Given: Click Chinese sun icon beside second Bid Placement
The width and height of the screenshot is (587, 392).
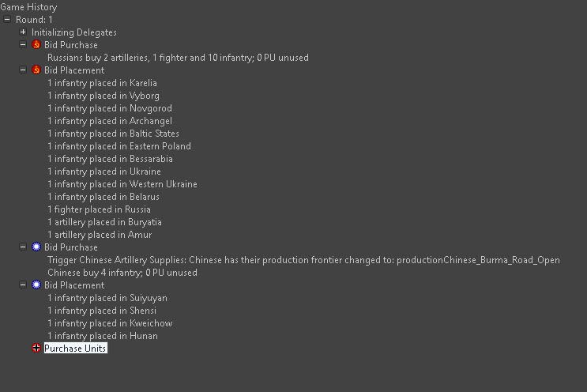Looking at the screenshot, I should click(x=36, y=285).
